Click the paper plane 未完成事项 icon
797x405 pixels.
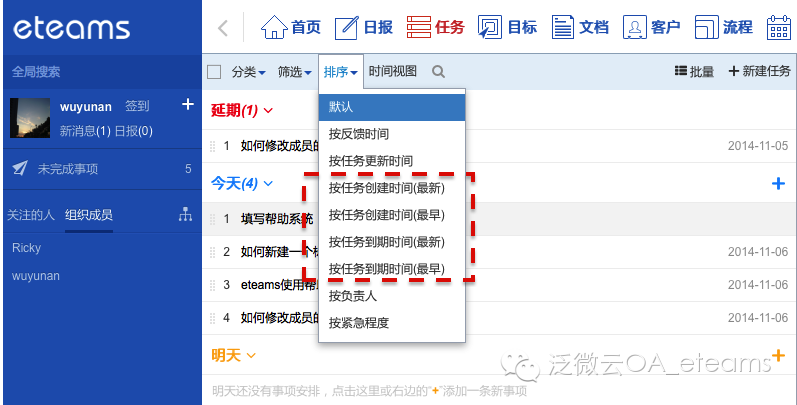[x=20, y=168]
